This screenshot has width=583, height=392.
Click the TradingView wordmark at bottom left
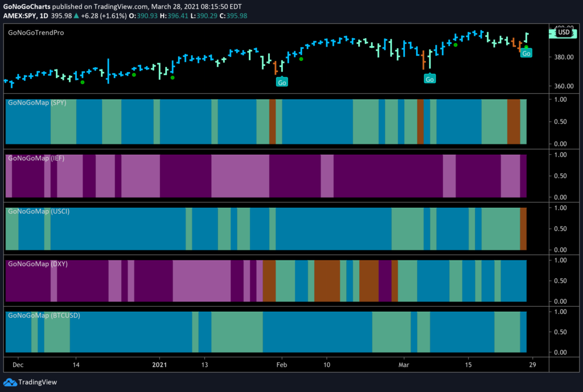pyautogui.click(x=38, y=382)
